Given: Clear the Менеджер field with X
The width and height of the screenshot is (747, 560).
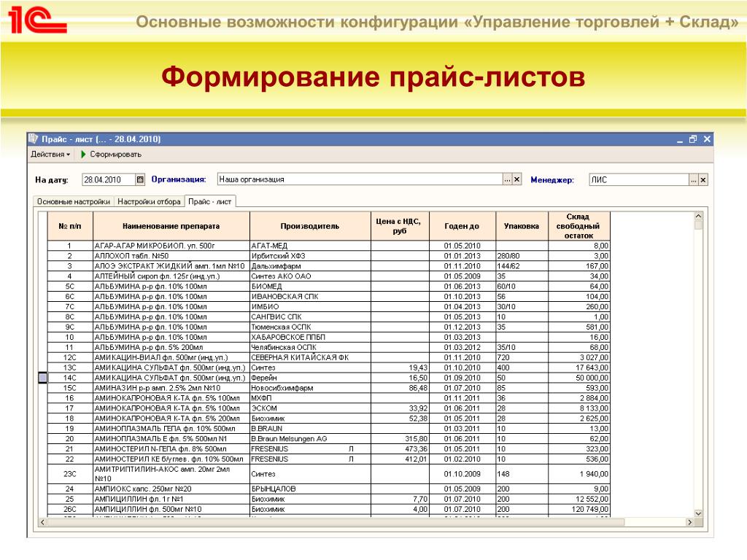Looking at the screenshot, I should [703, 180].
